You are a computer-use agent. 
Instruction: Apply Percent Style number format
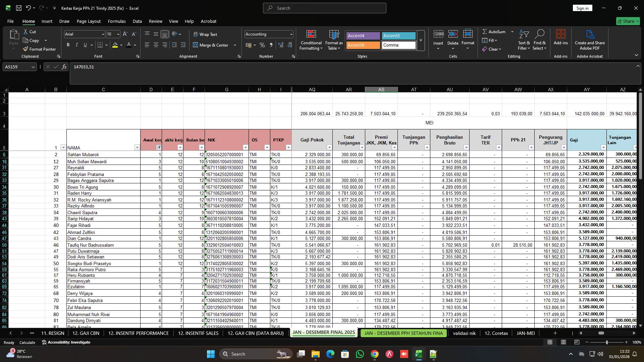coord(262,45)
